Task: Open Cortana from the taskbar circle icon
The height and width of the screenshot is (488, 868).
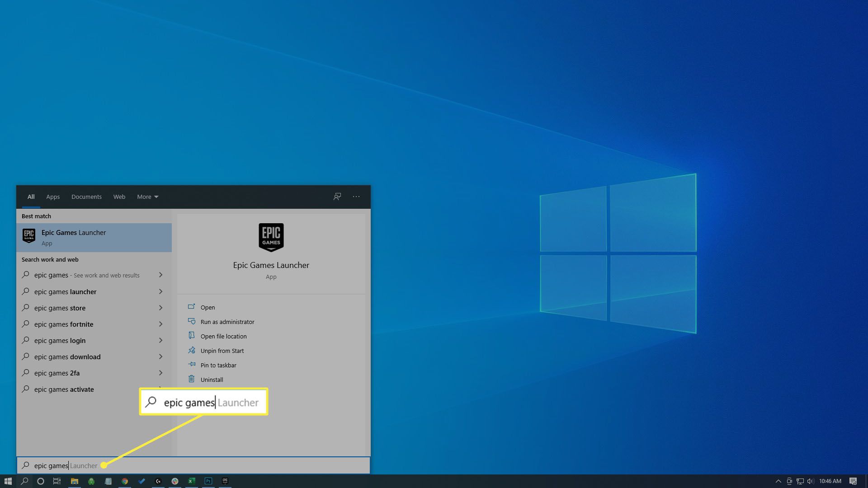Action: coord(40,481)
